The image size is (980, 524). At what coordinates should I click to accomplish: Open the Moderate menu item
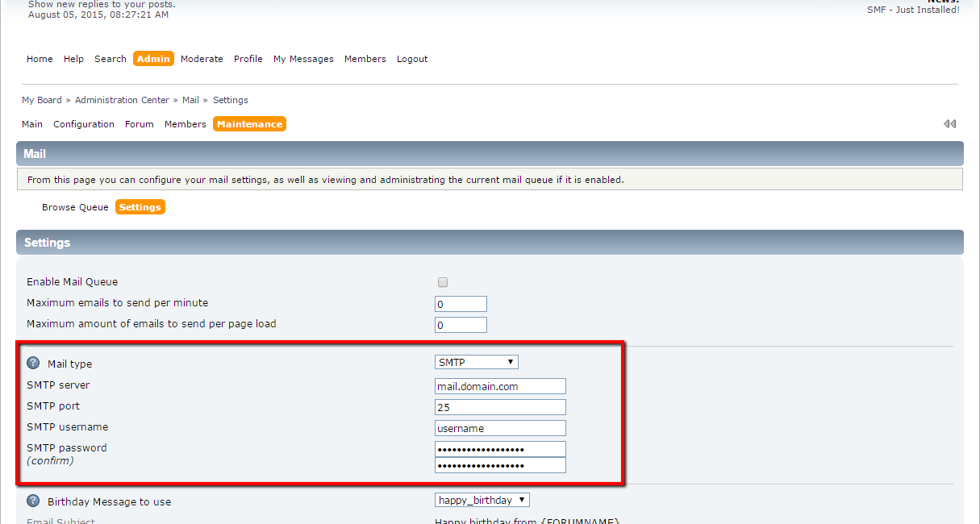202,58
